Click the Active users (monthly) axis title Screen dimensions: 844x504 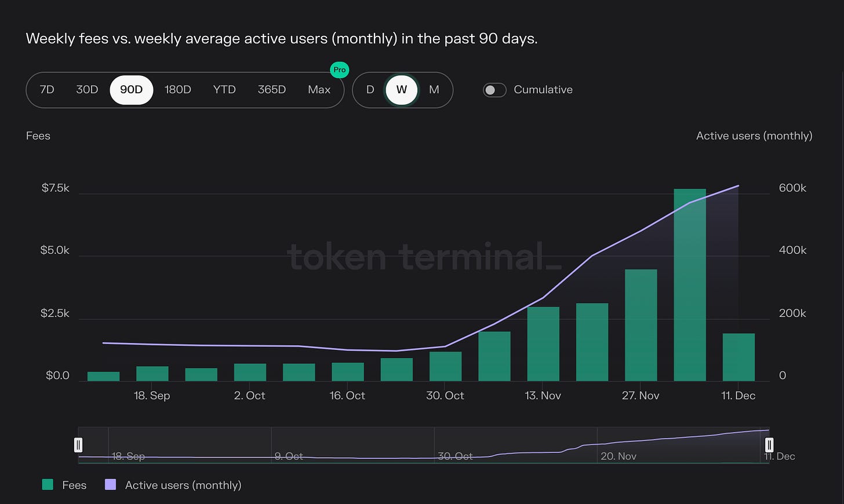tap(754, 136)
